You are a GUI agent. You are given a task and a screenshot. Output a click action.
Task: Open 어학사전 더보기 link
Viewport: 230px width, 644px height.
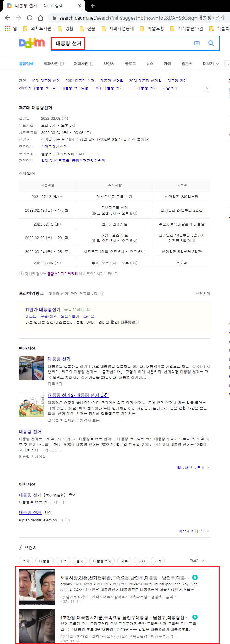point(194,531)
